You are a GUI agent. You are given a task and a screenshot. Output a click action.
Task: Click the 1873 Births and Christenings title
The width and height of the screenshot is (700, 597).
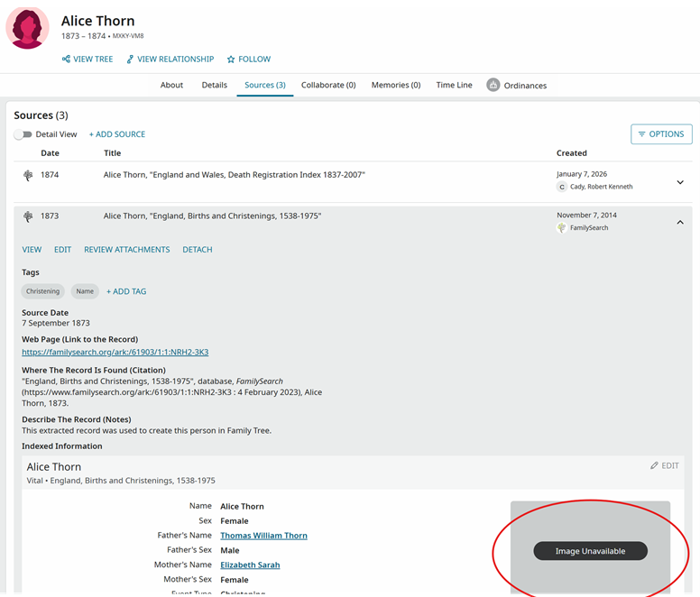click(x=212, y=216)
